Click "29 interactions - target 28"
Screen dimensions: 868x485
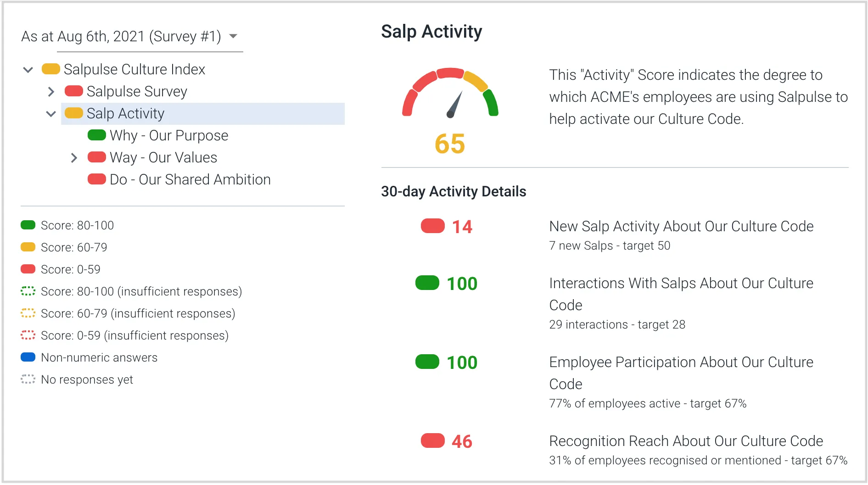coord(617,324)
